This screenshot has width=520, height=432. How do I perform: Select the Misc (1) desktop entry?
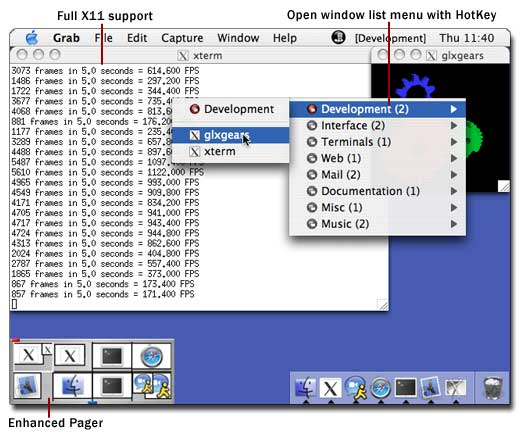(378, 208)
